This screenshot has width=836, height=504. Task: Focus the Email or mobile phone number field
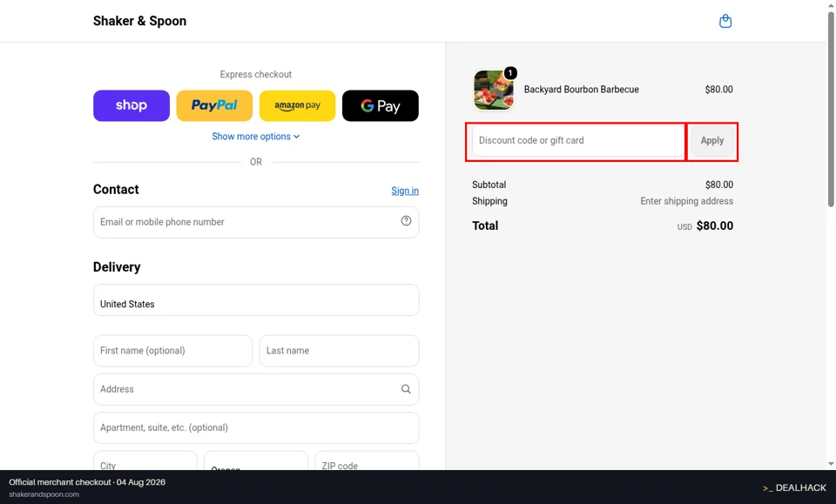[x=256, y=222]
